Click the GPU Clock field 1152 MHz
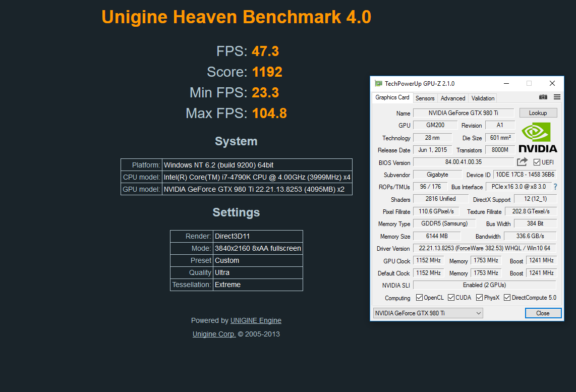Screen dimensions: 576x392 (428, 260)
